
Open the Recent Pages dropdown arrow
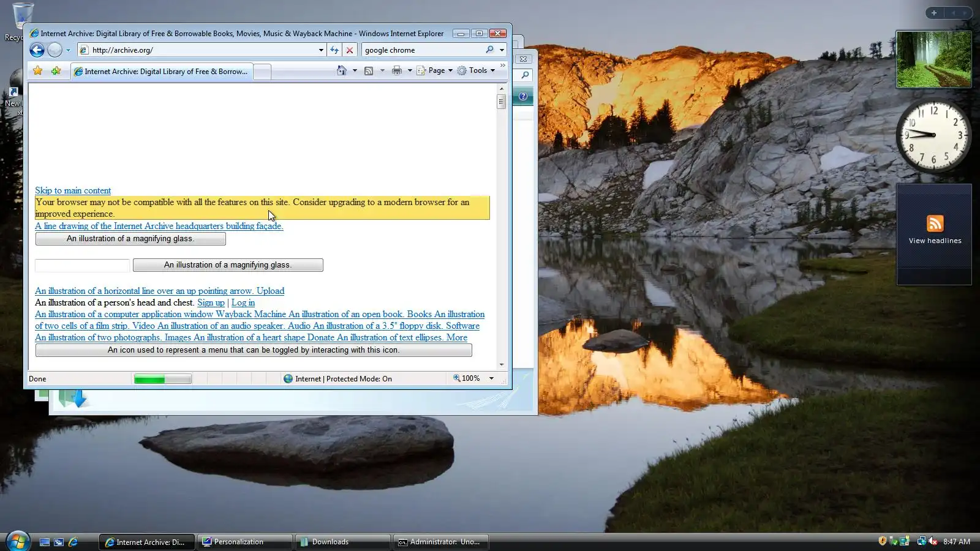68,50
